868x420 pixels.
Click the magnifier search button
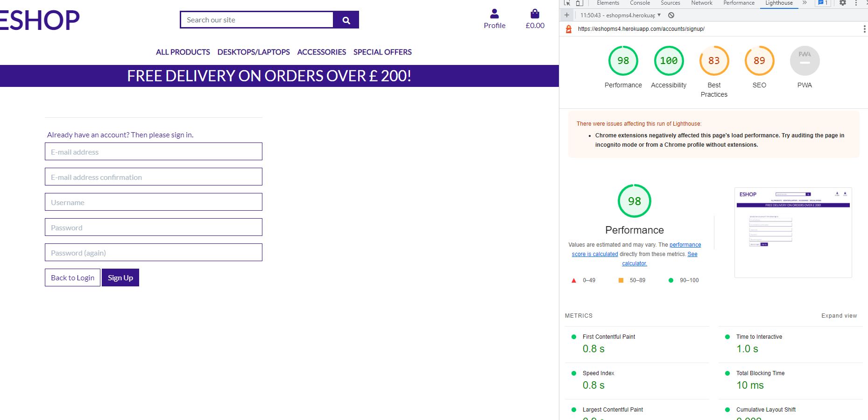[x=346, y=20]
